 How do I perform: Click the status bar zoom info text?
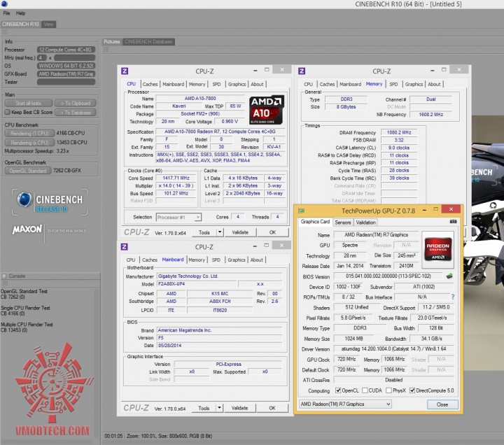tap(169, 436)
